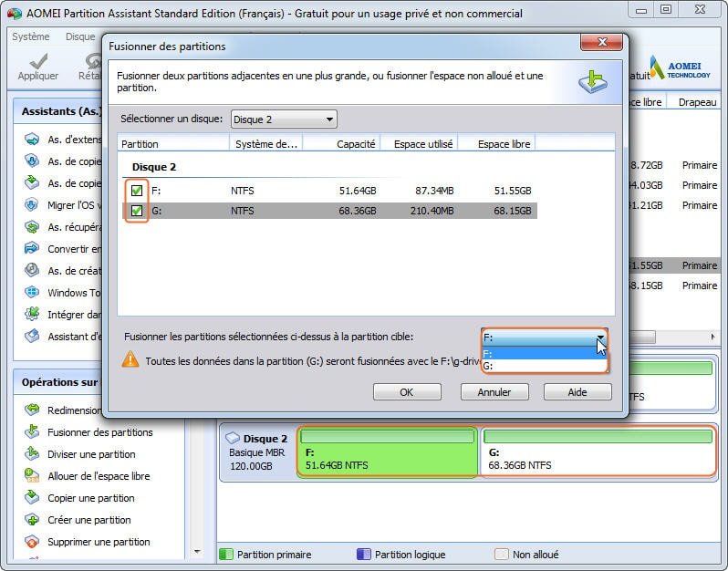Click Allouer de l'espace libre icon
Viewport: 728px width, 571px height.
32,475
